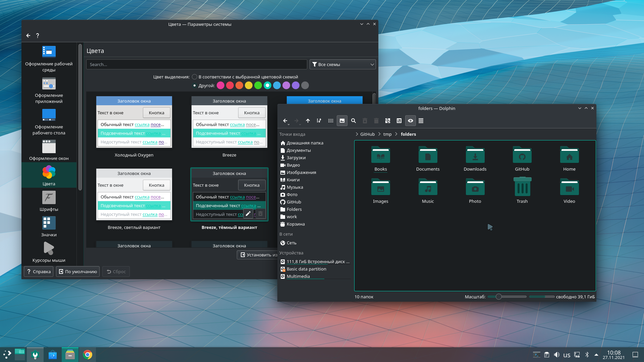Select the Video folder icon
Image resolution: width=644 pixels, height=362 pixels.
pyautogui.click(x=569, y=187)
